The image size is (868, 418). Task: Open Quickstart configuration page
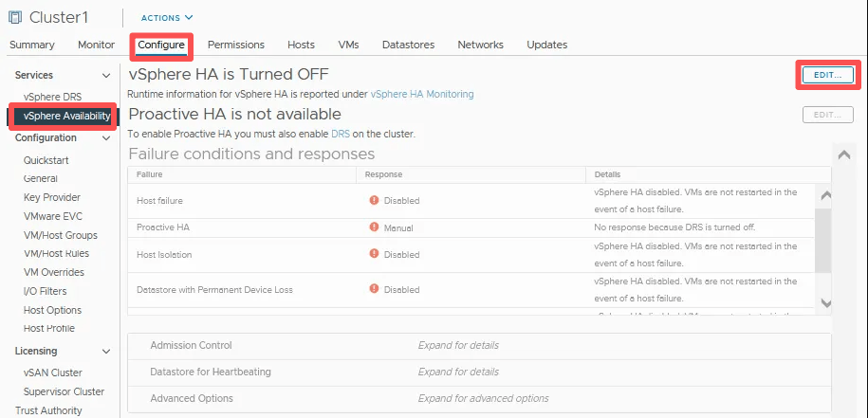click(46, 160)
